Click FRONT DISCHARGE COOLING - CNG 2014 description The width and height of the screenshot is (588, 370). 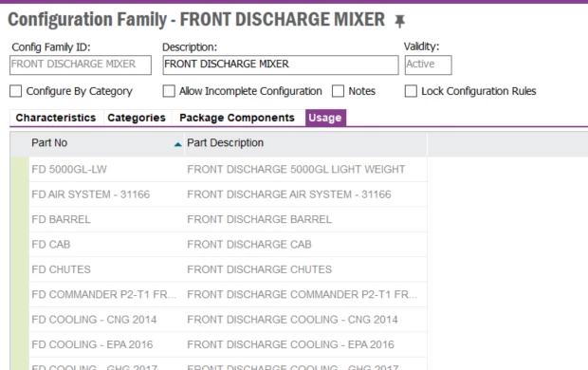292,320
